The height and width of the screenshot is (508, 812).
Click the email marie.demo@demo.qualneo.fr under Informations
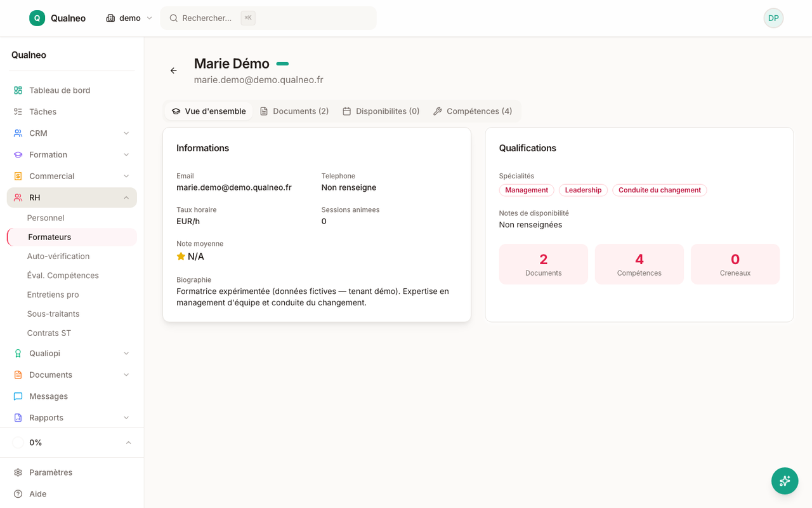[234, 187]
